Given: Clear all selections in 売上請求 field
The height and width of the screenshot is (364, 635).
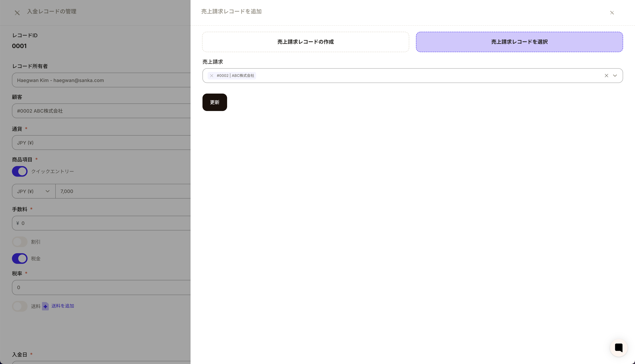Looking at the screenshot, I should (606, 76).
